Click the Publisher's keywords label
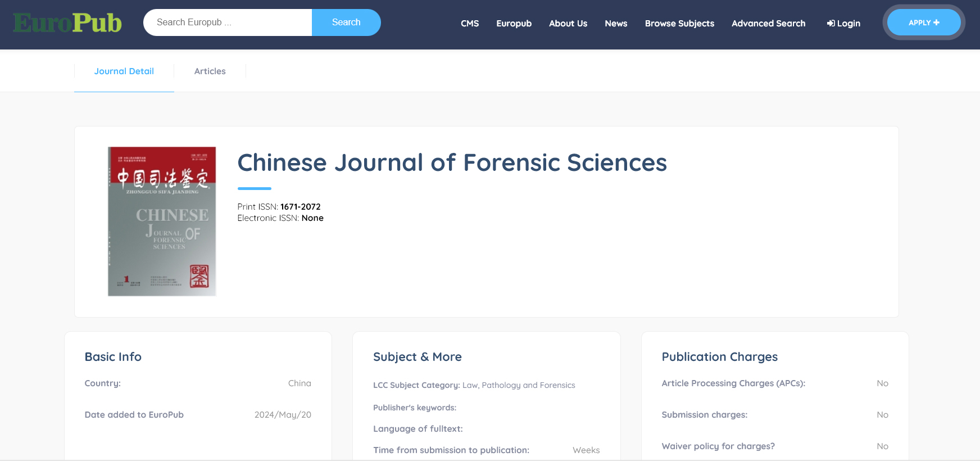Viewport: 980px width, 461px height. click(415, 408)
